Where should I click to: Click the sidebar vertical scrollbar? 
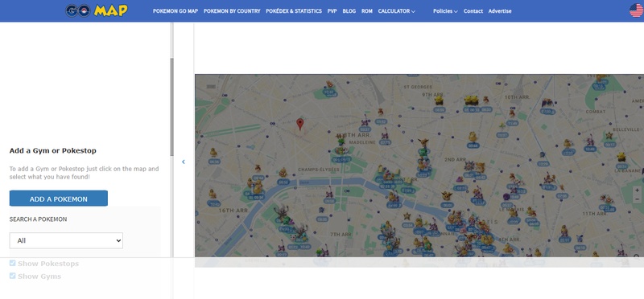171,107
